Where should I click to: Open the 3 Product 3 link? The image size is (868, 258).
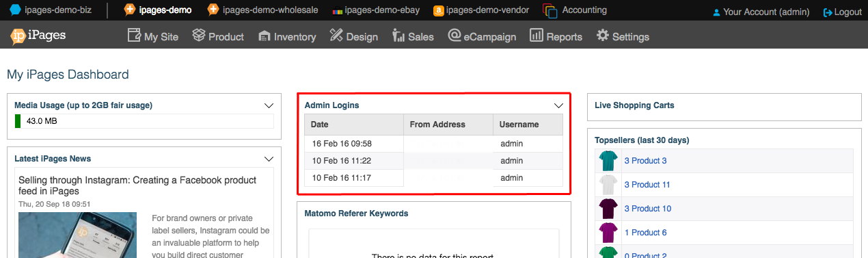(645, 161)
